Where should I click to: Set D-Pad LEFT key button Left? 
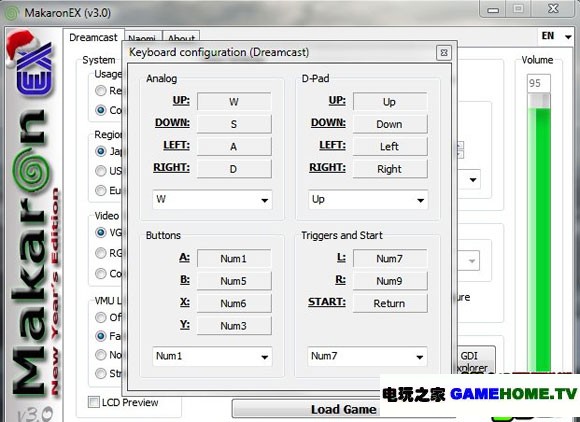tap(390, 146)
